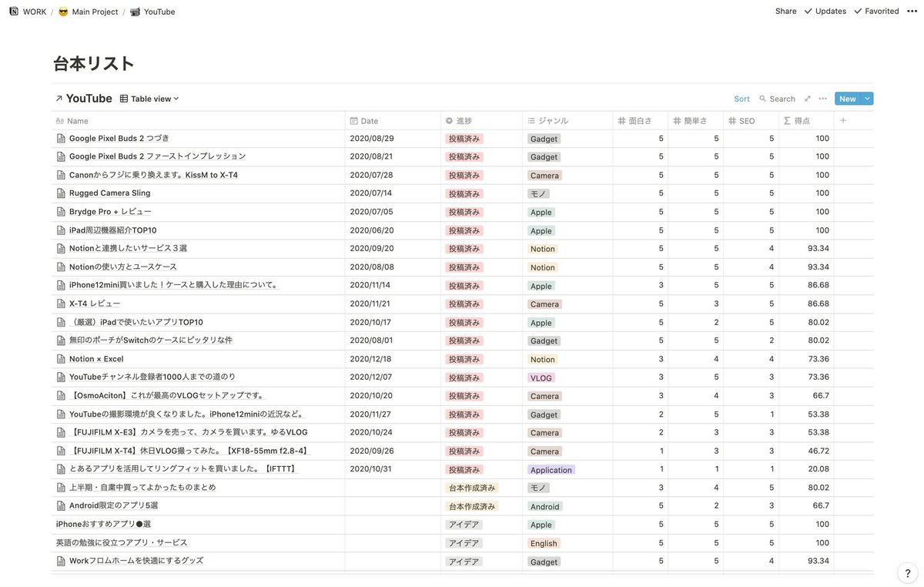Screen dimensions: 924x587
Task: Open the three-dot table options menu
Action: [822, 99]
